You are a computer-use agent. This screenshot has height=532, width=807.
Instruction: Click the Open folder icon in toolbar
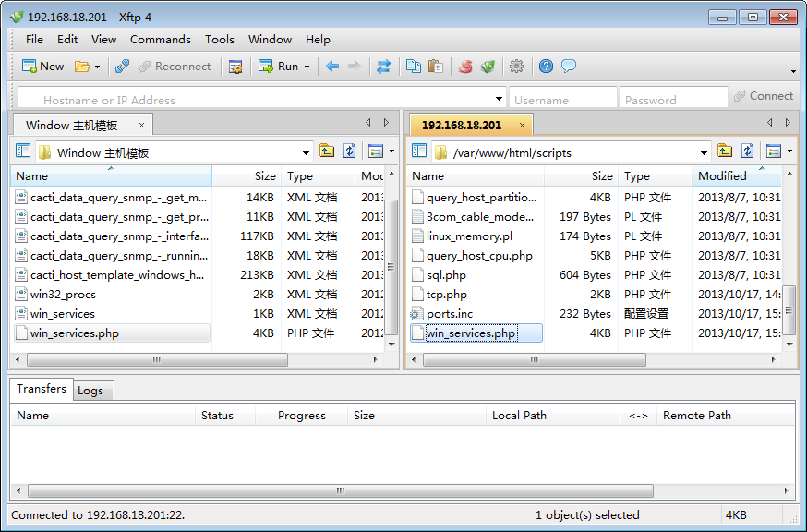point(81,66)
